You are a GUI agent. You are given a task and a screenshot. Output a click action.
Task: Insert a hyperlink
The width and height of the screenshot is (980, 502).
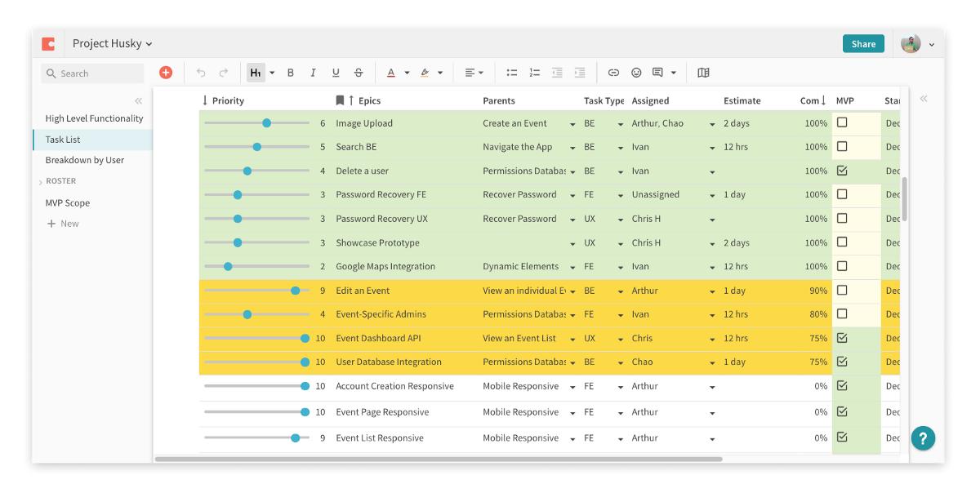tap(613, 73)
